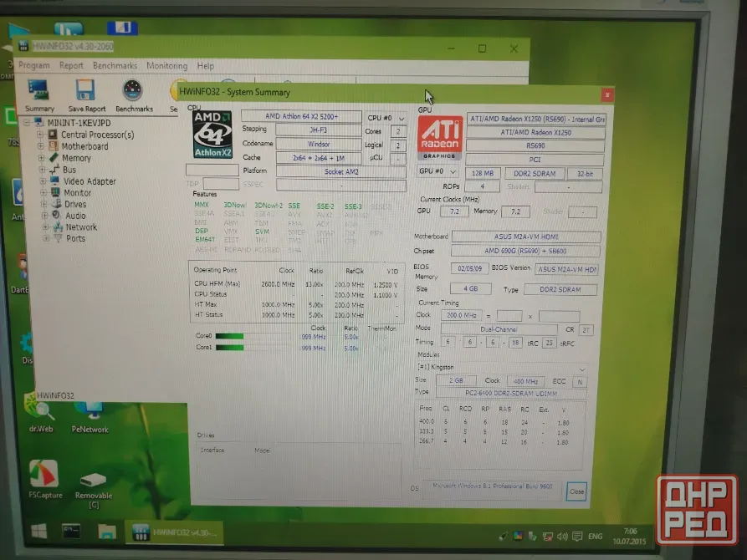The height and width of the screenshot is (560, 747).
Task: Click the 'JH-F3' stepping value
Action: [x=318, y=130]
